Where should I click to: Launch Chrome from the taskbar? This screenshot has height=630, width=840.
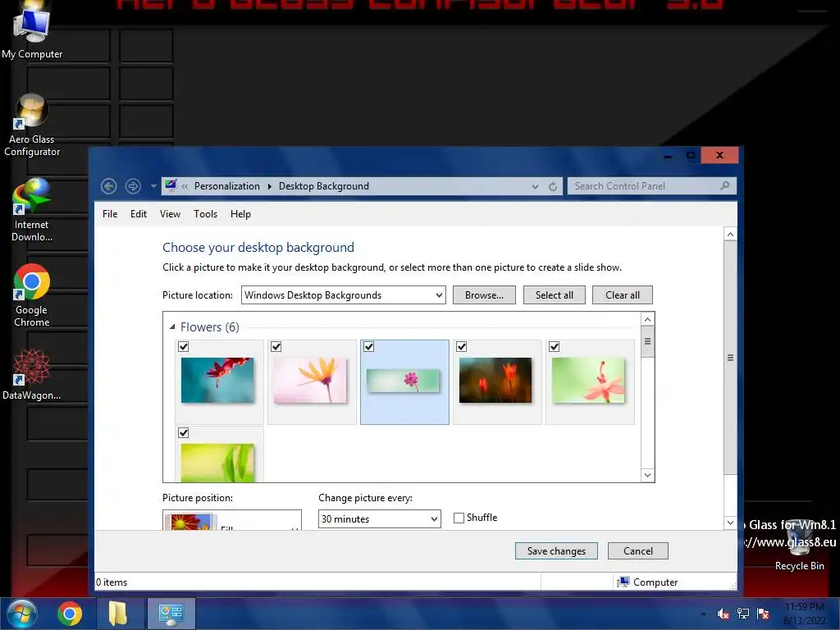coord(70,614)
